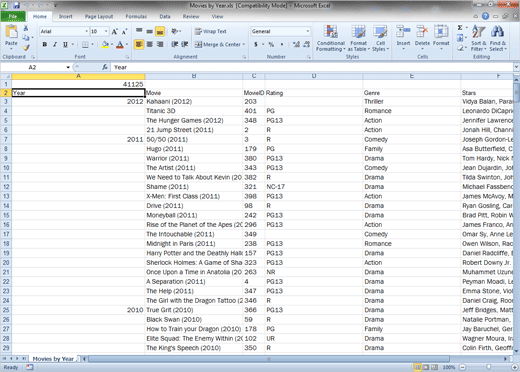Click the zoom slider on status bar
Image resolution: width=520 pixels, height=372 pixels.
[488, 367]
